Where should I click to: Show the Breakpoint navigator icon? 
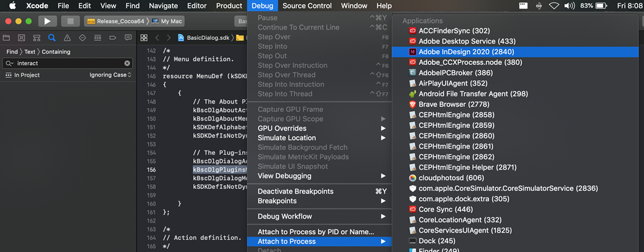pyautogui.click(x=113, y=38)
